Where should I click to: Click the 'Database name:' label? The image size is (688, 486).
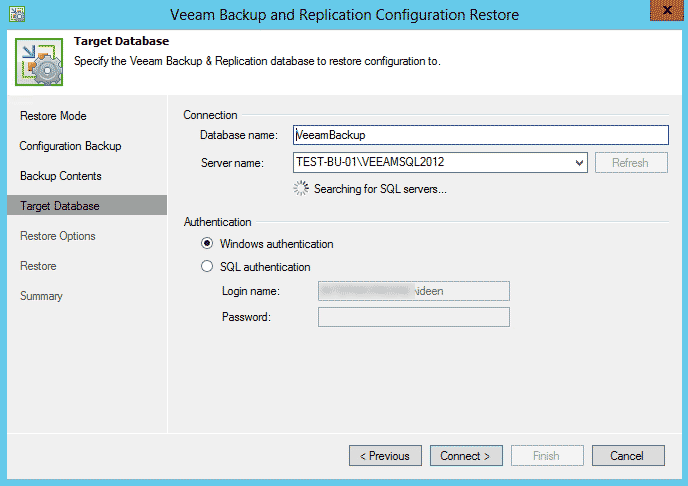pyautogui.click(x=239, y=135)
